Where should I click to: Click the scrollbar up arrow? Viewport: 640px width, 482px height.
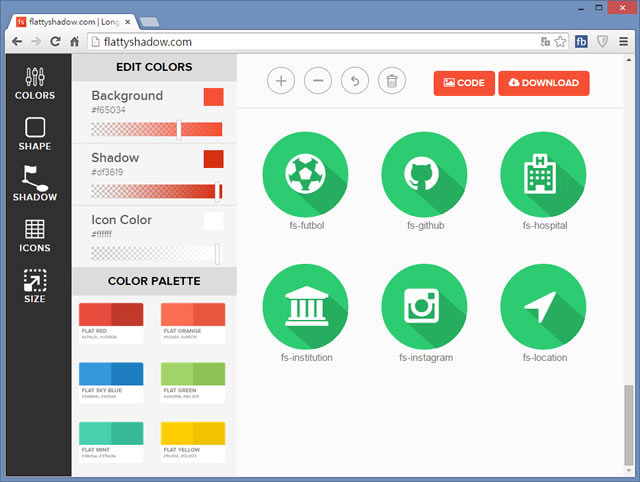629,60
